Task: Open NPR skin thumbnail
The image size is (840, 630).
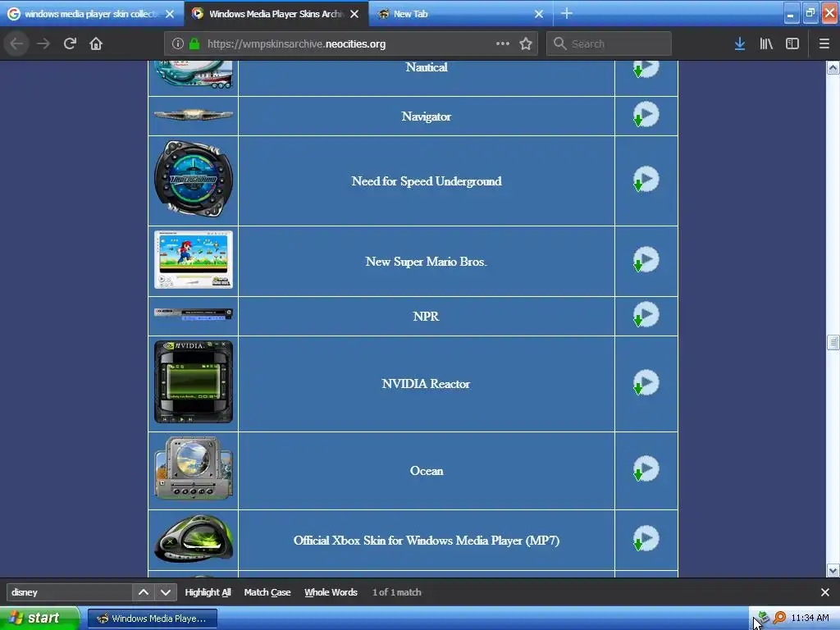Action: pyautogui.click(x=194, y=314)
